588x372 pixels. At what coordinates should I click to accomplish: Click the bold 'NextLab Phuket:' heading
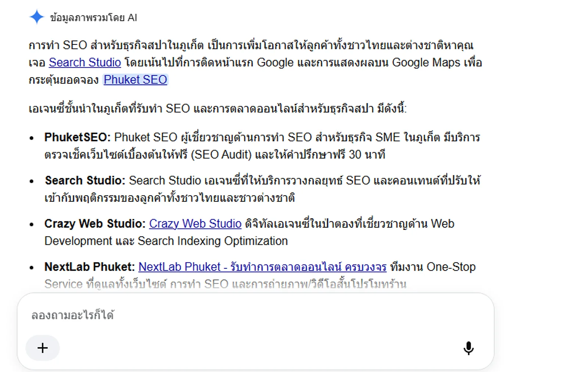[x=90, y=267]
